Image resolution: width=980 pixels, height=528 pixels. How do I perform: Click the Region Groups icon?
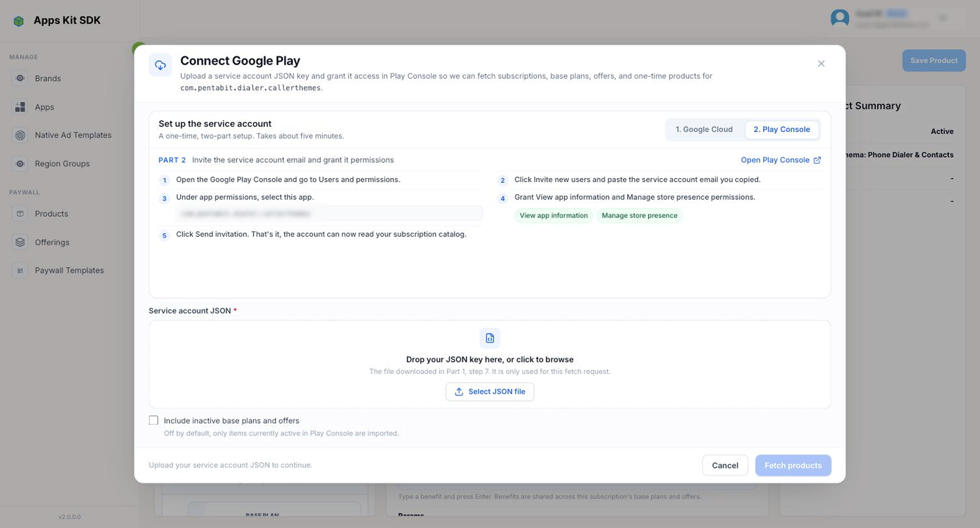20,163
